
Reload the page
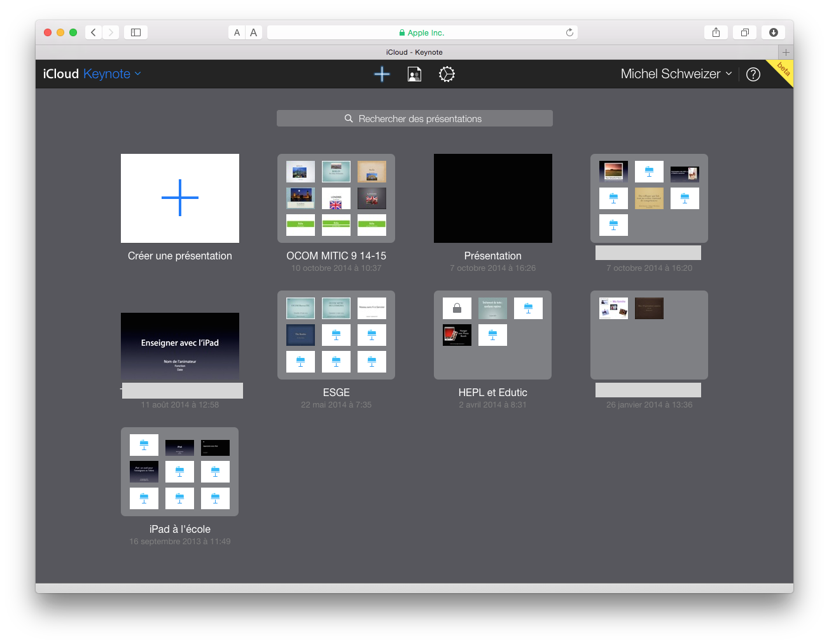(569, 32)
